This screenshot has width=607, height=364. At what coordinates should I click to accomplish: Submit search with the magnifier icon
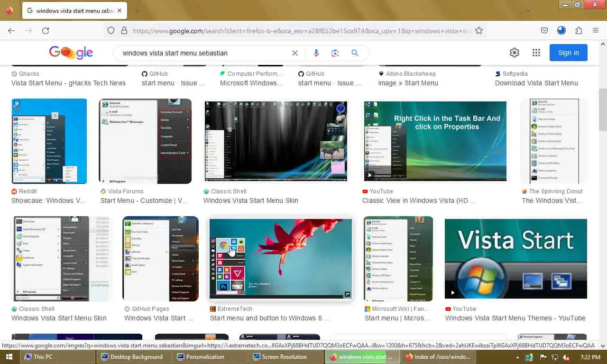coord(355,53)
